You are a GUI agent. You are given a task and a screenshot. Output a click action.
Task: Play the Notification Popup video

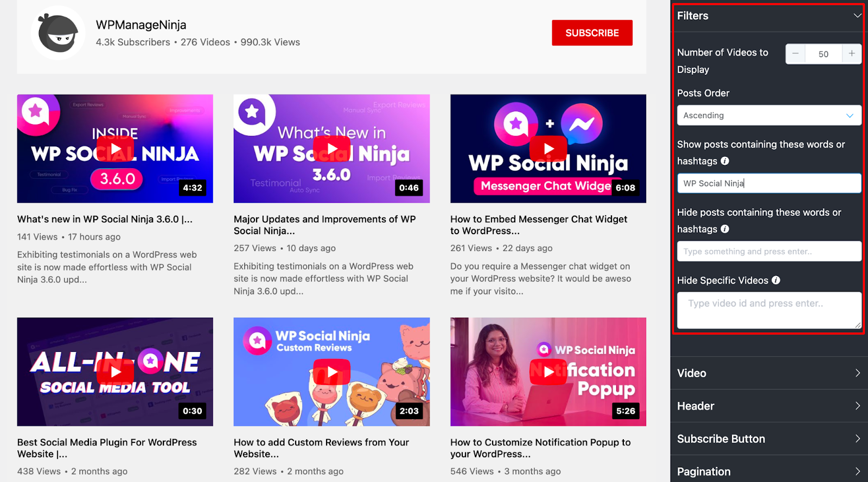coord(548,372)
